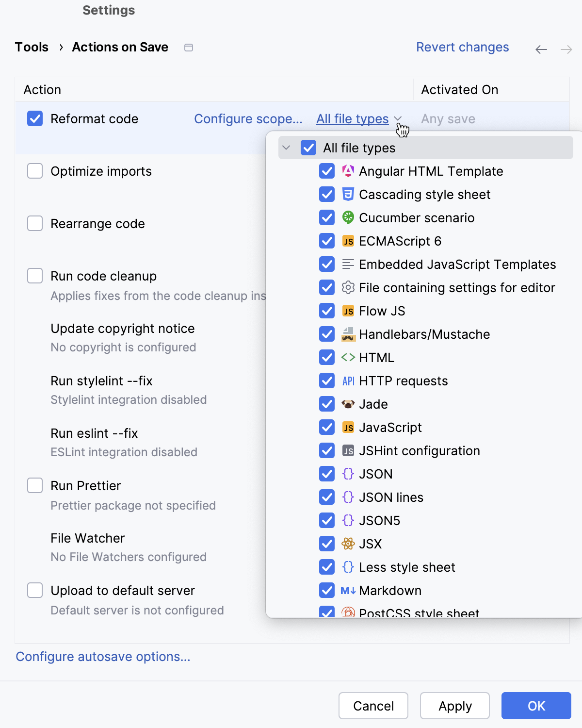Click the Jade pug icon

[348, 404]
